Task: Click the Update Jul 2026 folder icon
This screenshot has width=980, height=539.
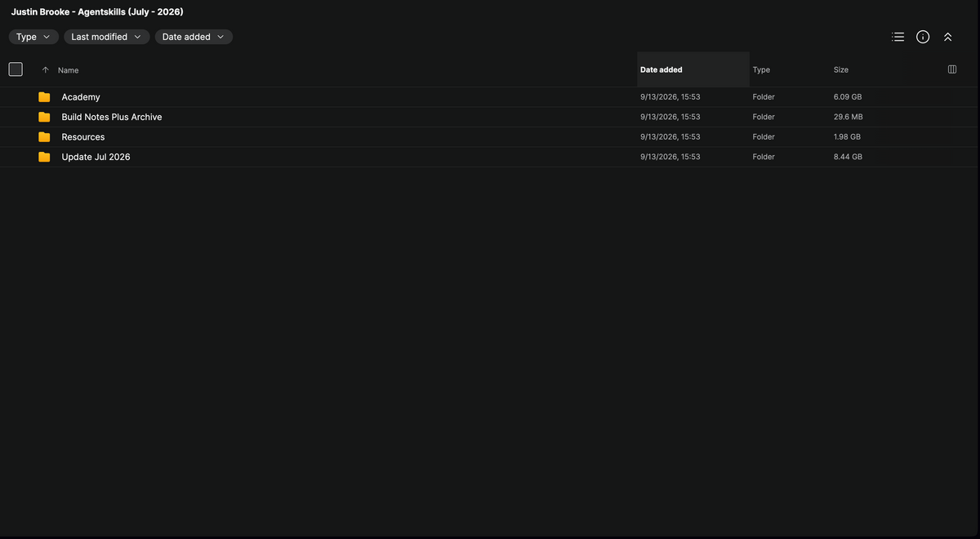Action: [44, 157]
